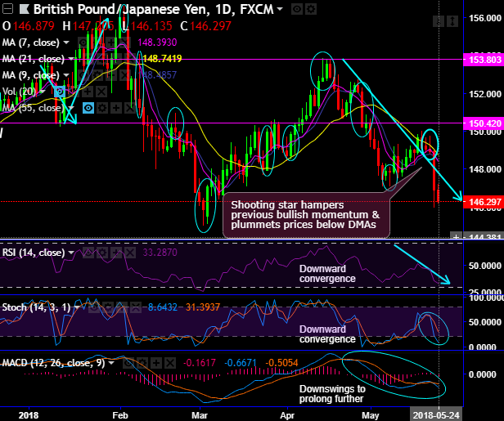The width and height of the screenshot is (504, 421).
Task: Click the flag icon beside British Pound/Japanese Yen
Action: click(25, 9)
